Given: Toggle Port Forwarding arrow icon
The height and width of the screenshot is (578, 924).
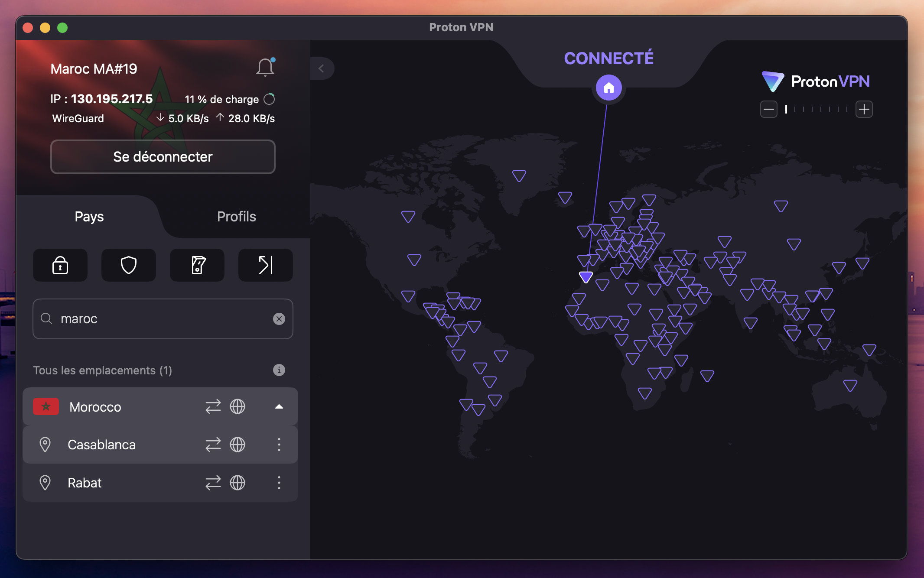Looking at the screenshot, I should pyautogui.click(x=266, y=265).
